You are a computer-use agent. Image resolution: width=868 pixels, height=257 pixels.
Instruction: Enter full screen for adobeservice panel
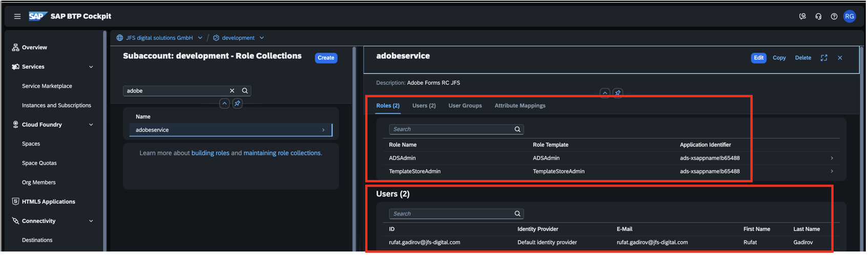pos(824,58)
